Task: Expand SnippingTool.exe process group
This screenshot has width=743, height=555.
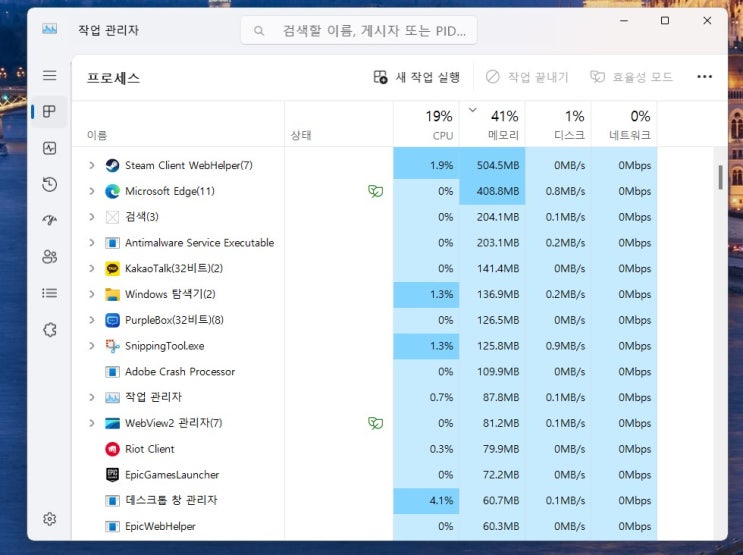Action: point(91,346)
